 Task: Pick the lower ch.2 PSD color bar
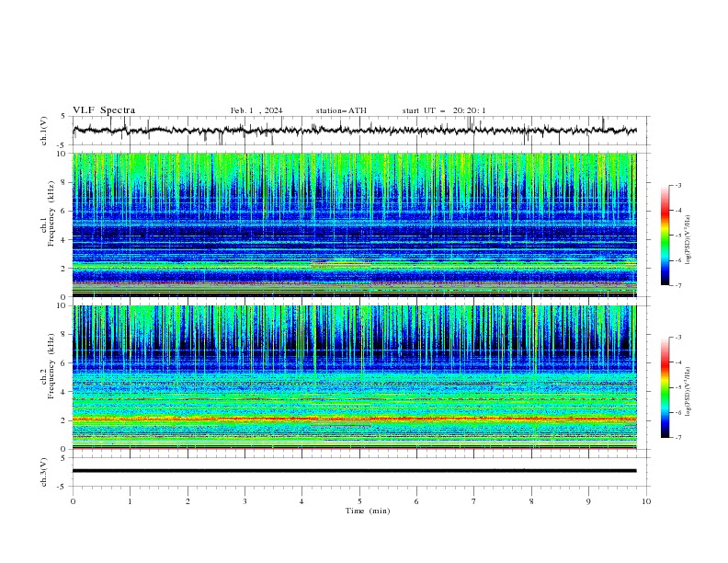(x=665, y=387)
